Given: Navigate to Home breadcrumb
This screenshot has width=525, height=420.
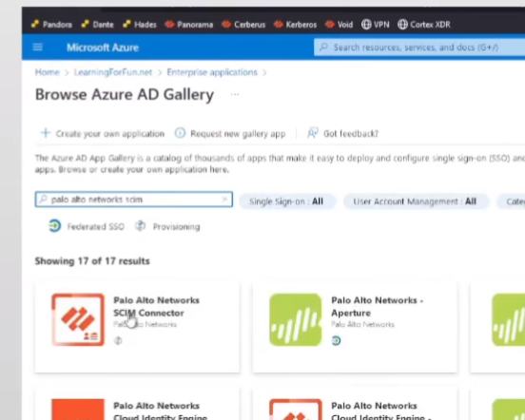Looking at the screenshot, I should (48, 72).
